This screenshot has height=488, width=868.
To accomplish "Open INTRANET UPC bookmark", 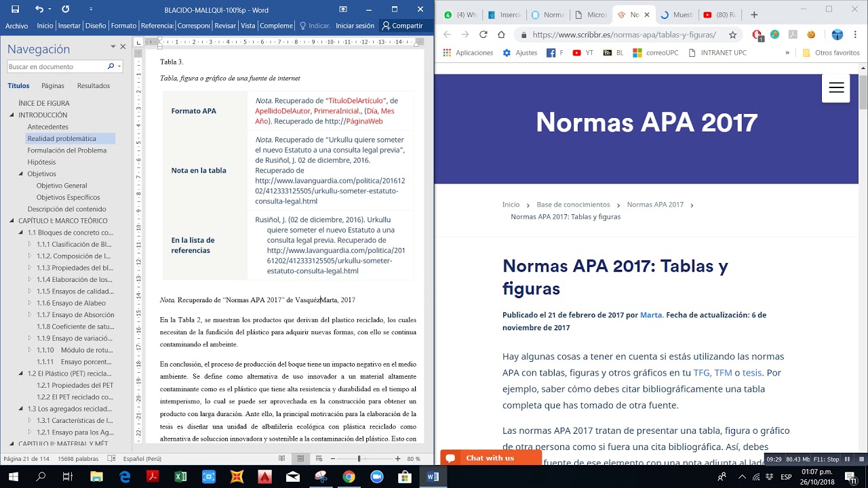I will 717,52.
